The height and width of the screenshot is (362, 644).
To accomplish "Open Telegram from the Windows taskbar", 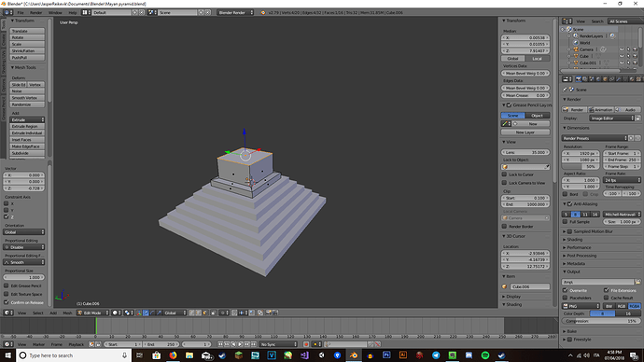I will coord(436,355).
